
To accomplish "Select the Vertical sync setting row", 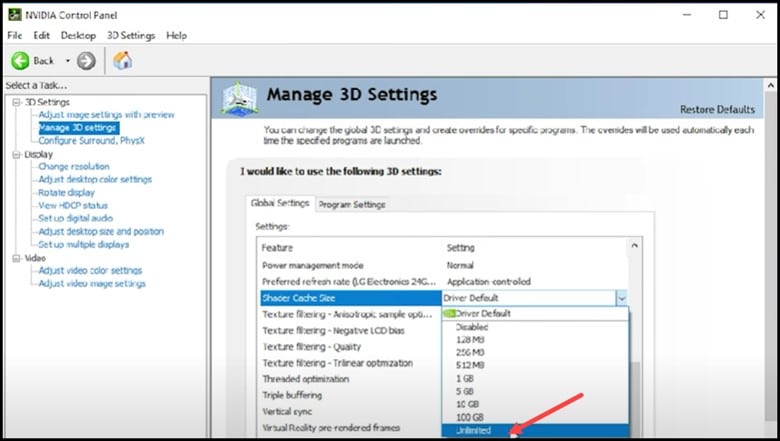I will 290,412.
